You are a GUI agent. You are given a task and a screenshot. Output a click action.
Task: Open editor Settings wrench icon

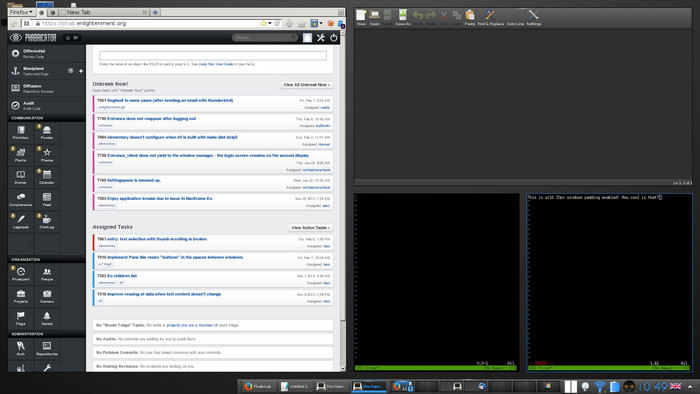pos(533,17)
